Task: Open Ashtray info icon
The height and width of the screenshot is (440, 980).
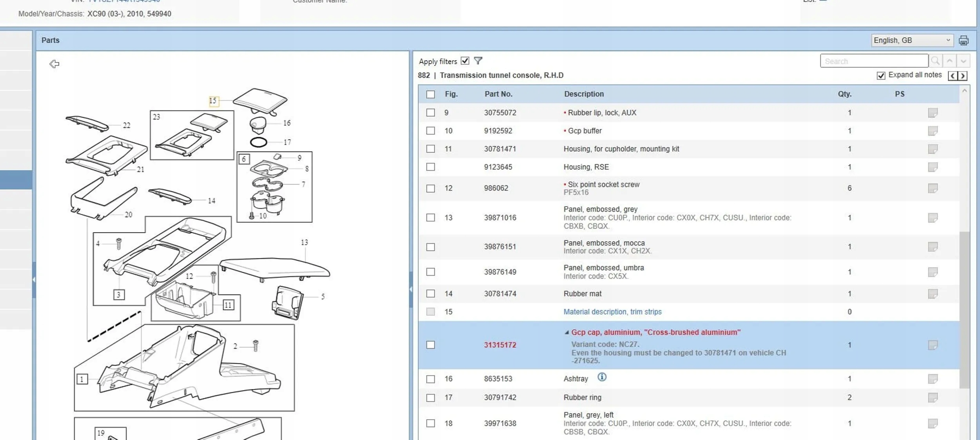Action: point(602,377)
